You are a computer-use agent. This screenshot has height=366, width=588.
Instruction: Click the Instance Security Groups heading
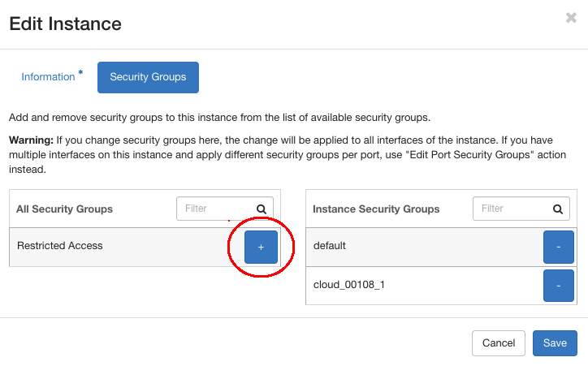coord(376,209)
